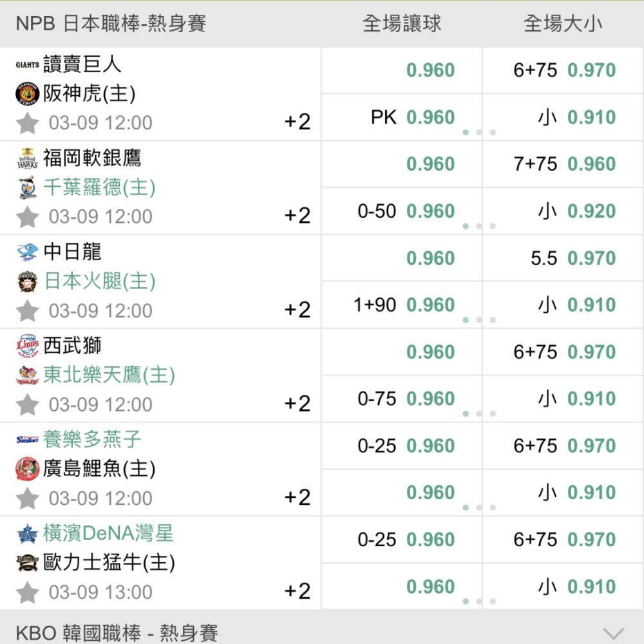
Task: Bet on 日本火腿 handicap 1+90 odds 0.960
Action: tap(430, 305)
